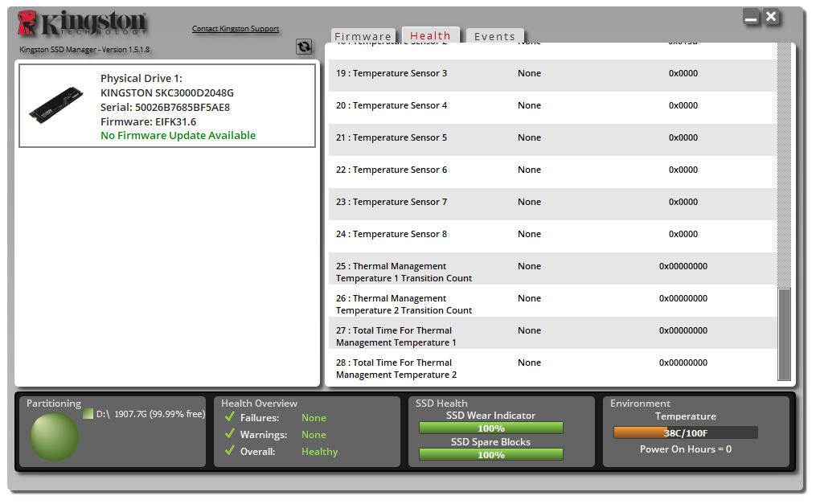The height and width of the screenshot is (504, 816).
Task: Select row 27 Total Time Thermal Management Temperature 1
Action: coord(552,334)
